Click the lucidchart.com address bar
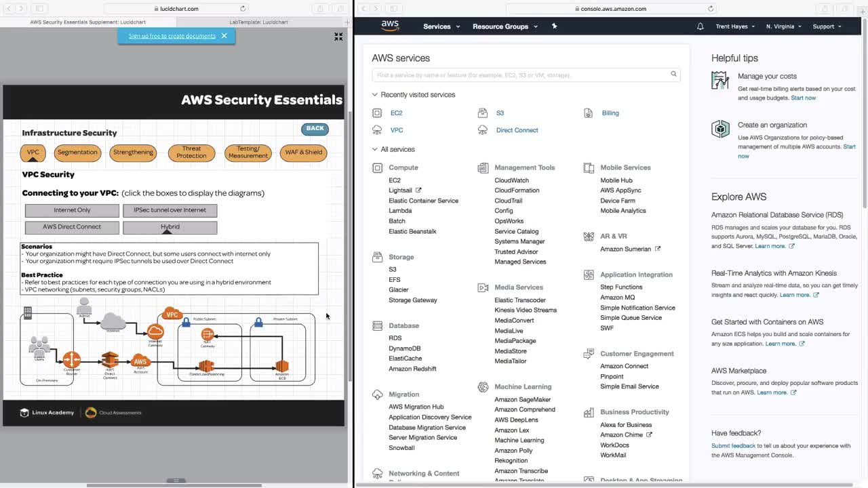Image resolution: width=868 pixels, height=488 pixels. [176, 9]
